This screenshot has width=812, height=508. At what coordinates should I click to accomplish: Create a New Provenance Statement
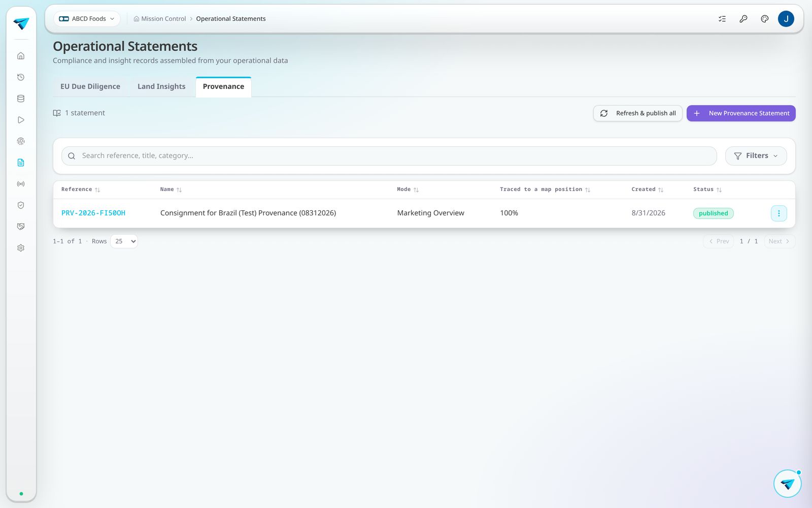tap(741, 113)
